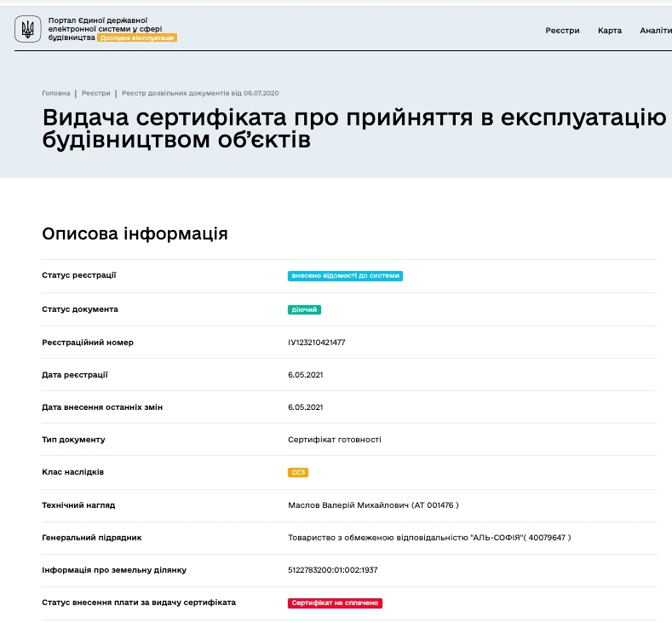The width and height of the screenshot is (672, 623).
Task: Click the 'Статус реєстрації' label
Action: click(x=79, y=275)
